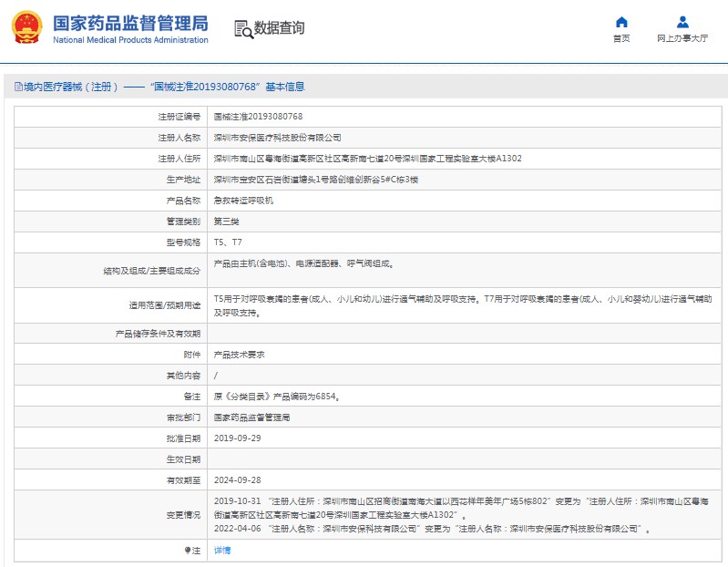Click the 变更情况 row label

pyautogui.click(x=183, y=515)
